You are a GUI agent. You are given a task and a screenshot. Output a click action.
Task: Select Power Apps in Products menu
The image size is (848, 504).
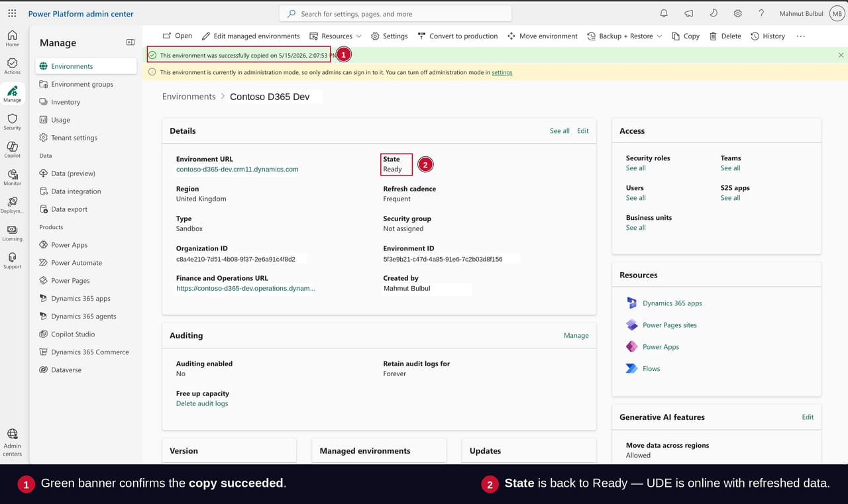pos(86,245)
